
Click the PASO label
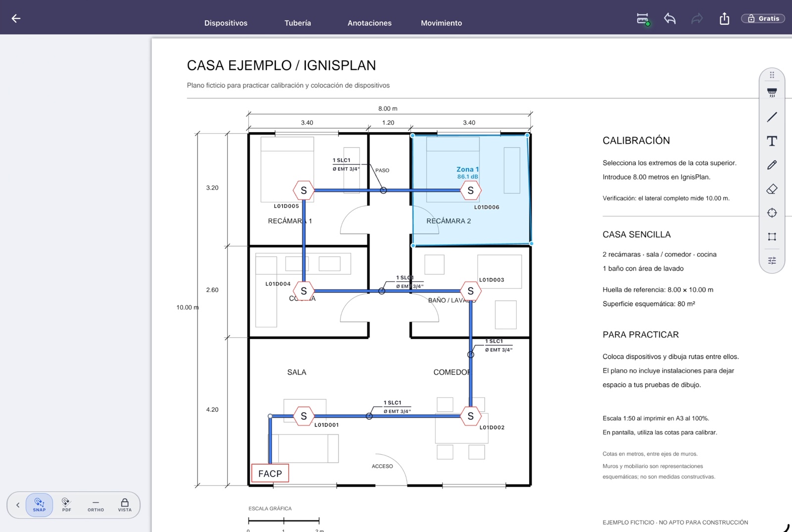(382, 170)
